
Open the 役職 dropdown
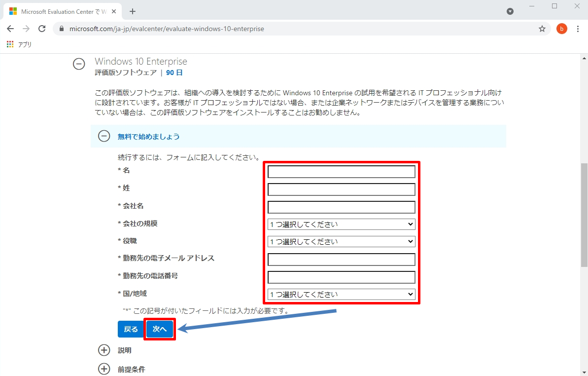tap(341, 242)
